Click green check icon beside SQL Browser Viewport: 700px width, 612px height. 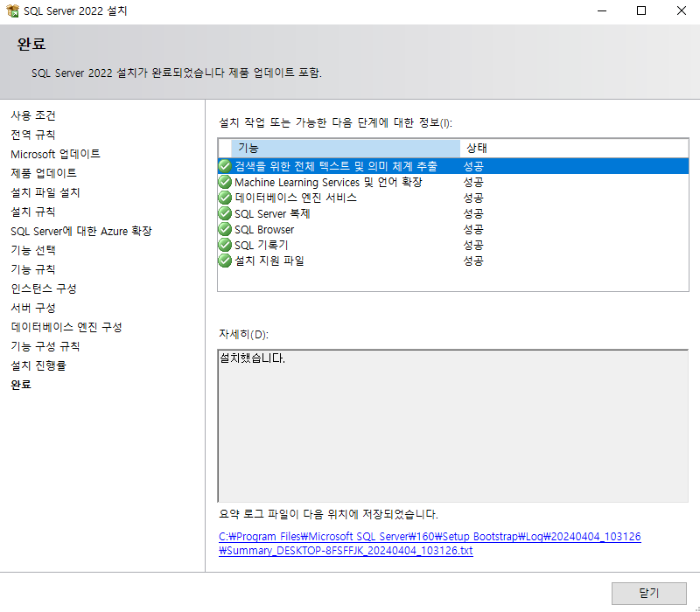coord(225,229)
